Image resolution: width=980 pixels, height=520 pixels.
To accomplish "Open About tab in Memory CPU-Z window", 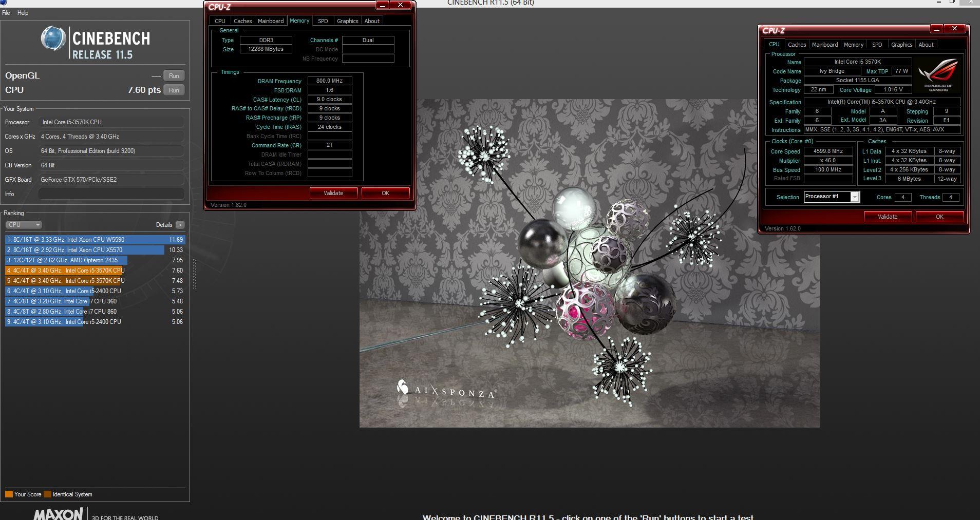I will pos(372,21).
